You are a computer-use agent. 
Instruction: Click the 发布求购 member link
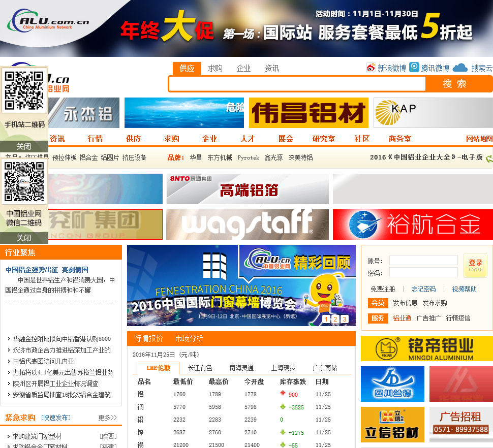click(x=435, y=303)
